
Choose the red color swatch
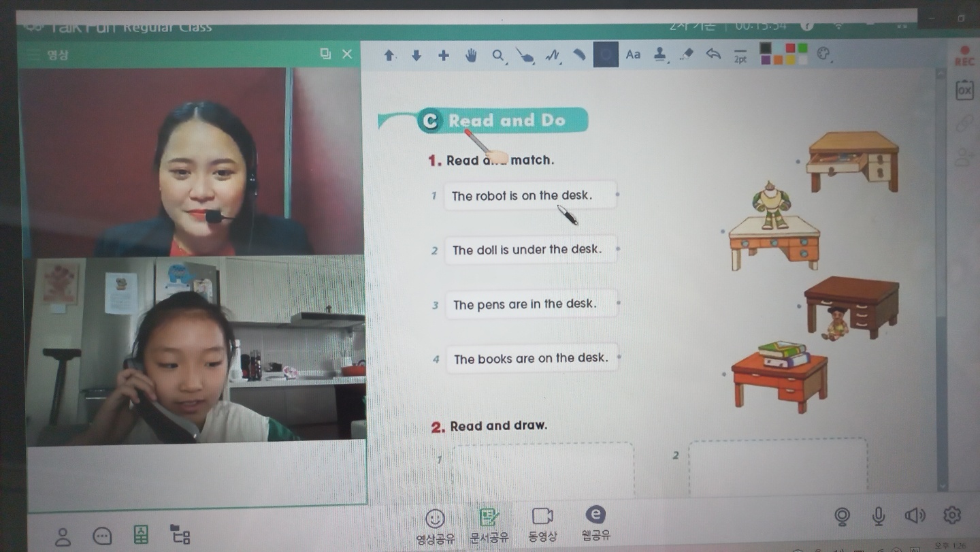[x=790, y=48]
